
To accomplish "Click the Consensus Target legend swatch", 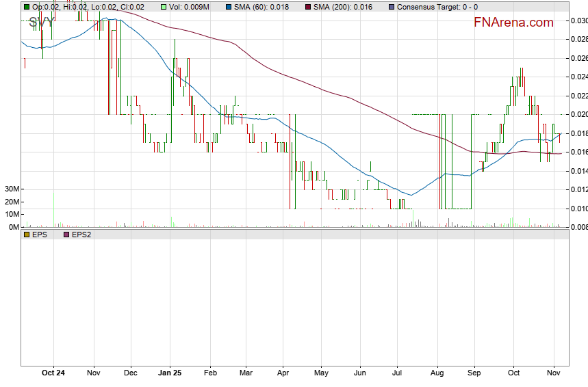I will (x=391, y=7).
